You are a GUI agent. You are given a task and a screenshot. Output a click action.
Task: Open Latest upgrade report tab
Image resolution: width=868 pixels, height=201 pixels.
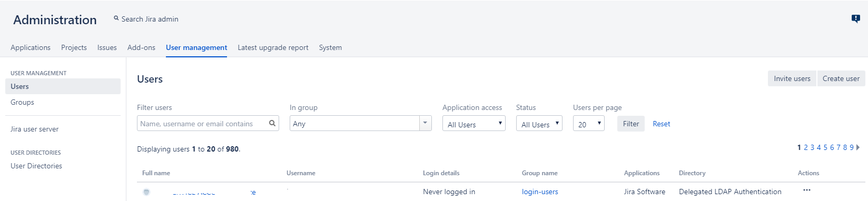[x=273, y=47]
